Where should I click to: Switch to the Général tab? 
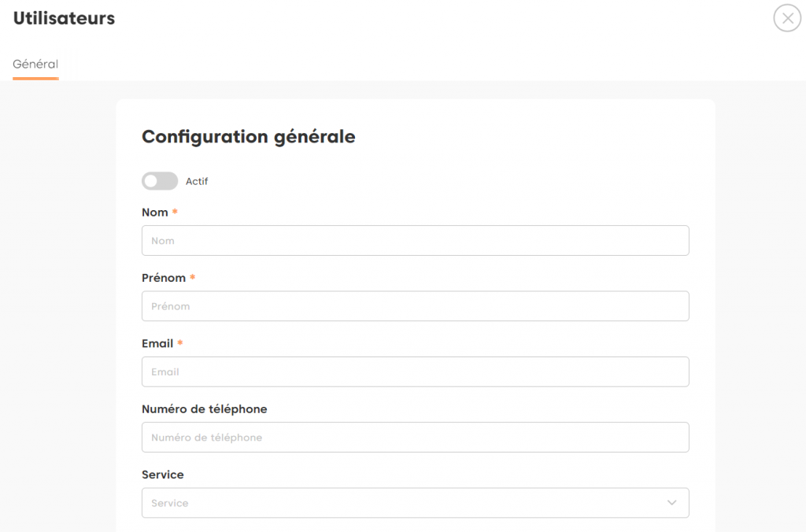pos(35,65)
